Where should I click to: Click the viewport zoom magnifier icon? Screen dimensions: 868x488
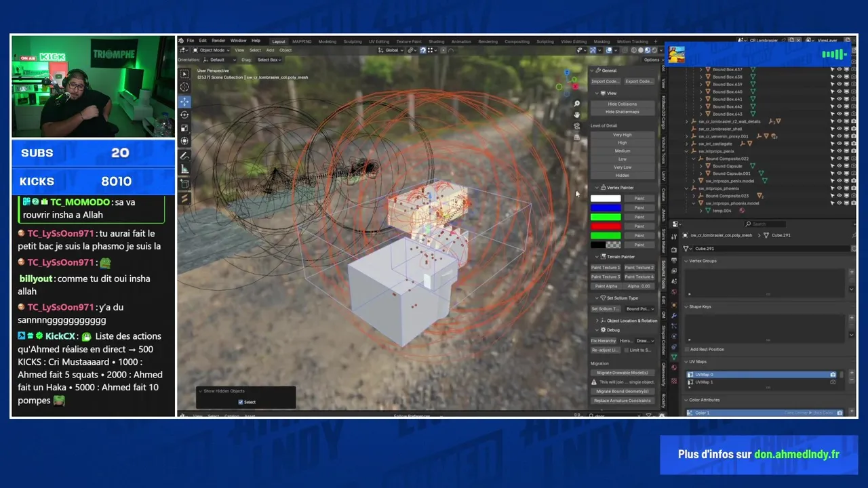577,104
